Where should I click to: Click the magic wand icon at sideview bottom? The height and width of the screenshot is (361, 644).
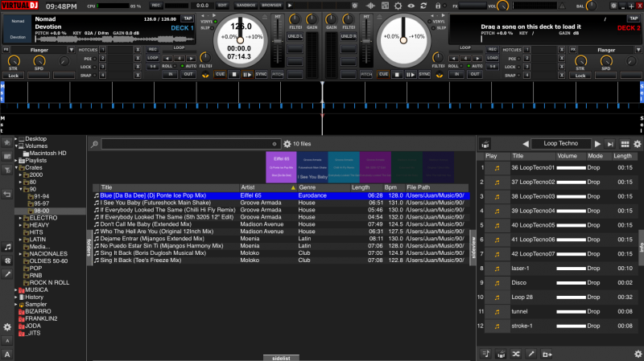click(531, 354)
